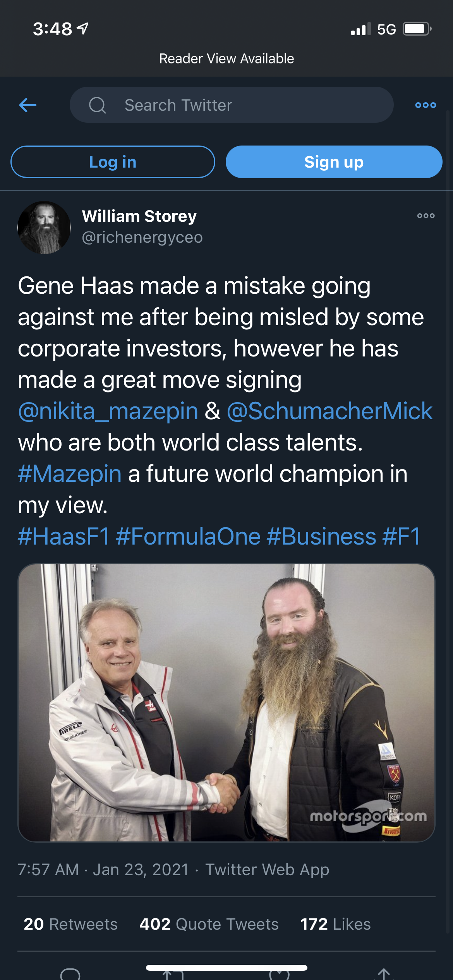This screenshot has width=453, height=980.
Task: Like the tweet with the heart icon
Action: click(x=279, y=975)
